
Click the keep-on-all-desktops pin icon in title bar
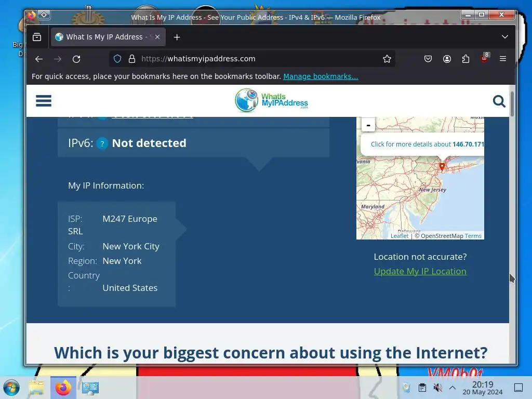(x=44, y=15)
